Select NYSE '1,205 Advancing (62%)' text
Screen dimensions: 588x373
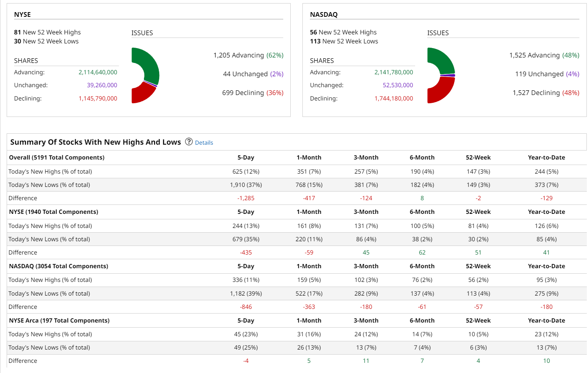(x=248, y=55)
